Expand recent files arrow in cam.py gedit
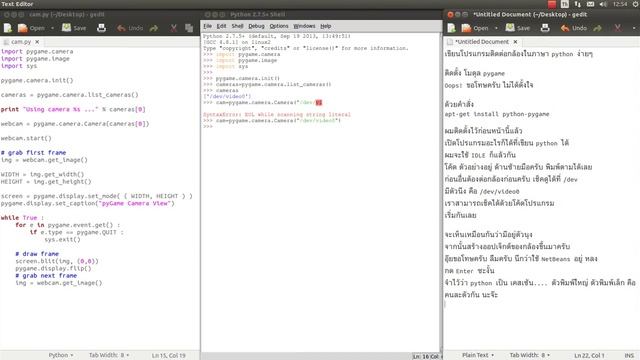The image size is (640, 360). 52,28
